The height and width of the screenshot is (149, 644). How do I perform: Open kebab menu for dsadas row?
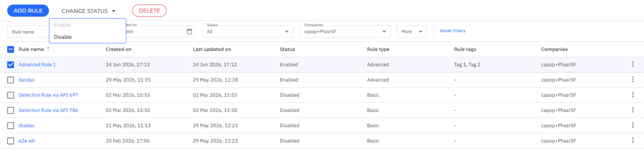tap(633, 125)
